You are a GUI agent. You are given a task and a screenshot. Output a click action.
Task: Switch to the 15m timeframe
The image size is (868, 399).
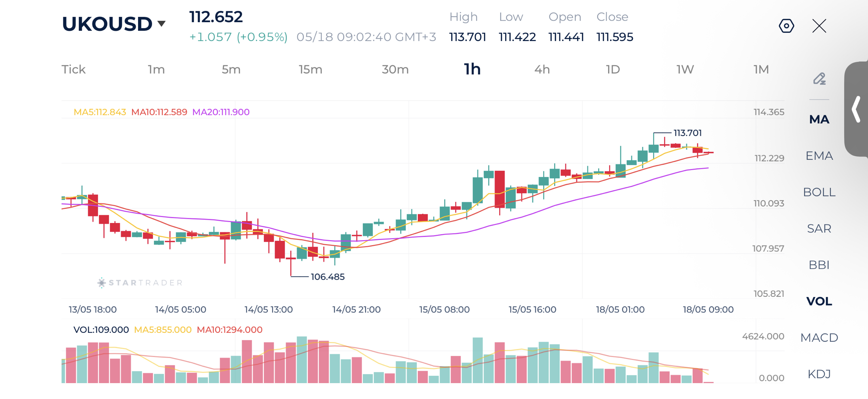[311, 70]
